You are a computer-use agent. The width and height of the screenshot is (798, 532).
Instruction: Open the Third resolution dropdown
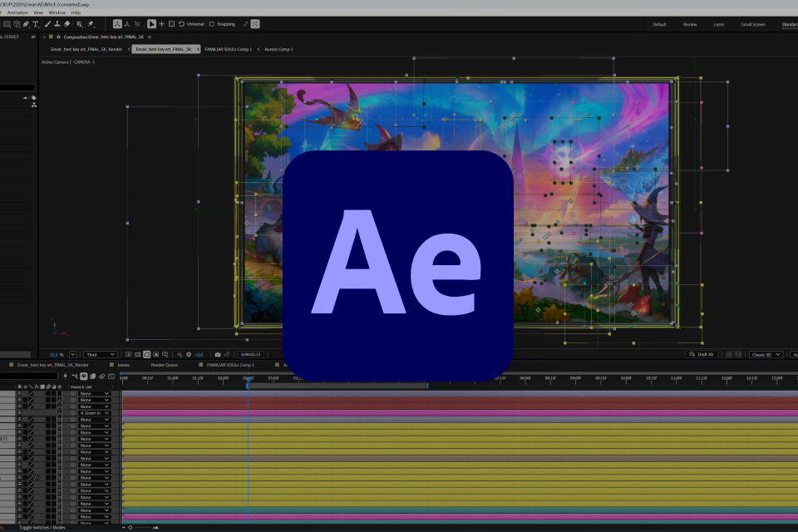[101, 354]
